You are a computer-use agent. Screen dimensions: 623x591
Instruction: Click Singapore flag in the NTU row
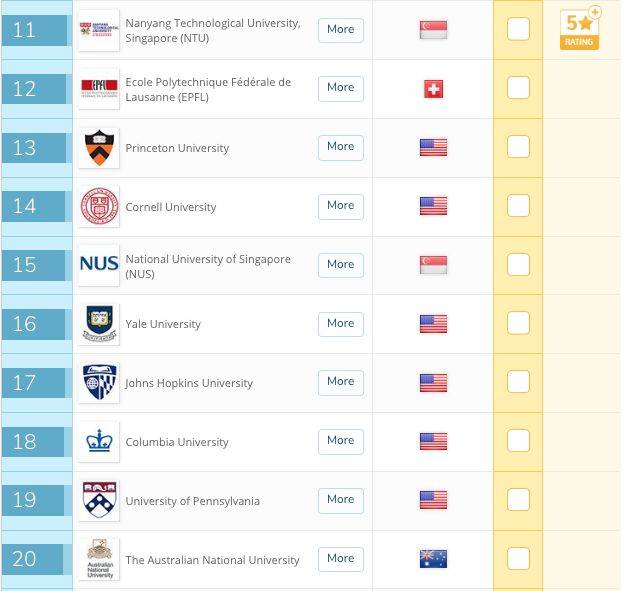point(433,30)
